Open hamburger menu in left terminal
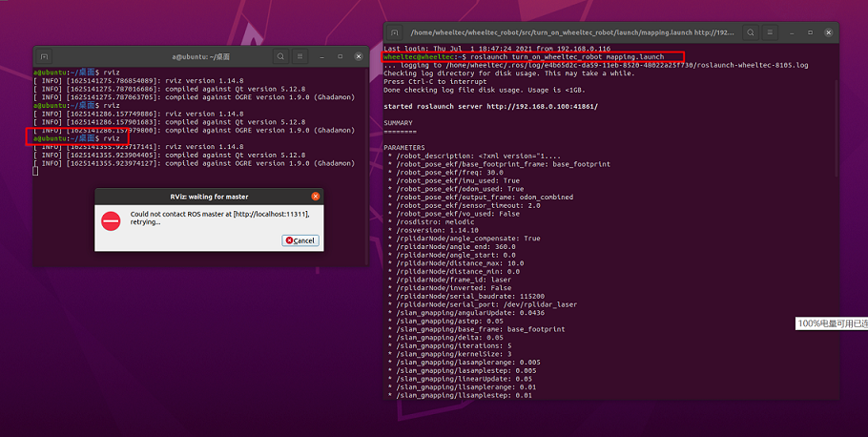 (x=300, y=56)
